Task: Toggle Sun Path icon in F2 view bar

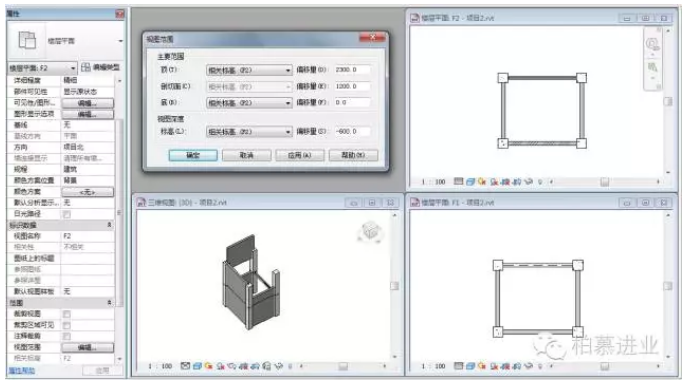Action: click(482, 181)
